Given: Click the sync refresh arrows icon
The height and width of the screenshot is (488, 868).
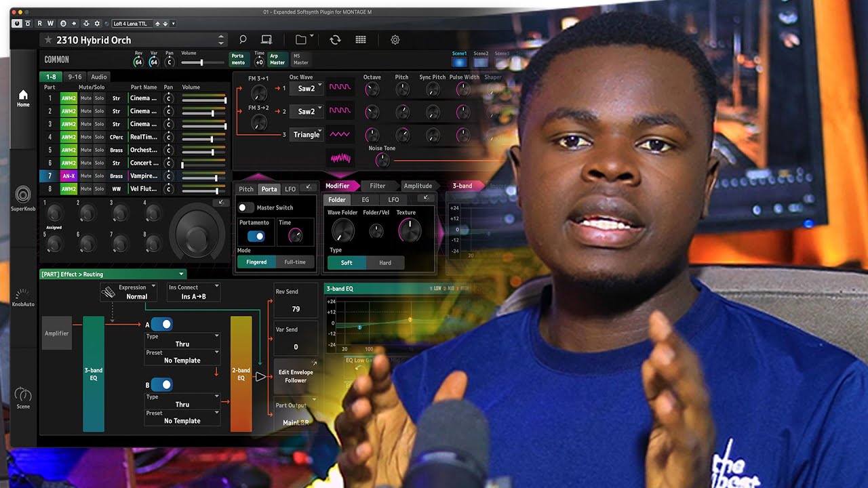Looking at the screenshot, I should click(x=335, y=40).
